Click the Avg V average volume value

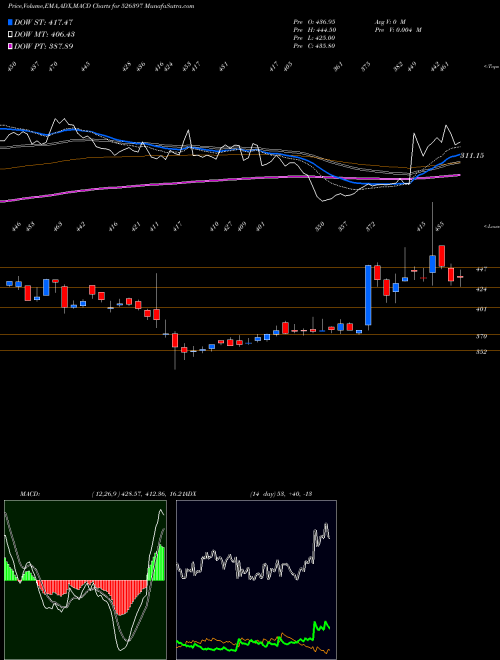[x=390, y=21]
